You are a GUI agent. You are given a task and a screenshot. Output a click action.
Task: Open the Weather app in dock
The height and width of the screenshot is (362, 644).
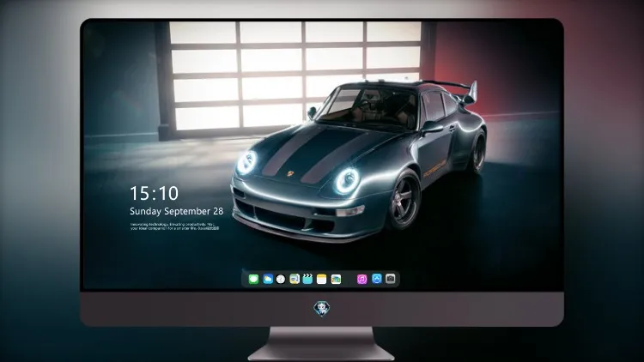pyautogui.click(x=268, y=279)
